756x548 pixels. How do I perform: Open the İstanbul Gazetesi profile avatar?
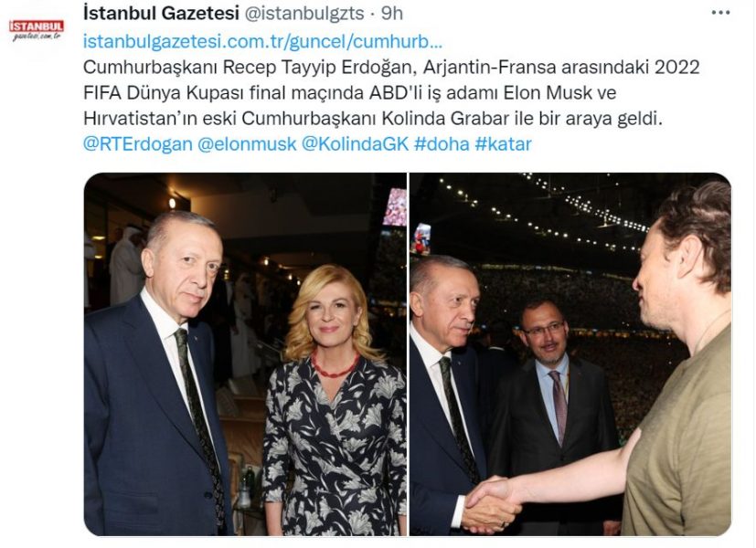tap(37, 29)
